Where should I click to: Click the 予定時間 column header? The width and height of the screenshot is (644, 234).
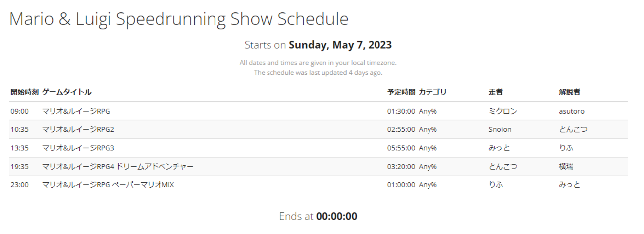pos(401,92)
